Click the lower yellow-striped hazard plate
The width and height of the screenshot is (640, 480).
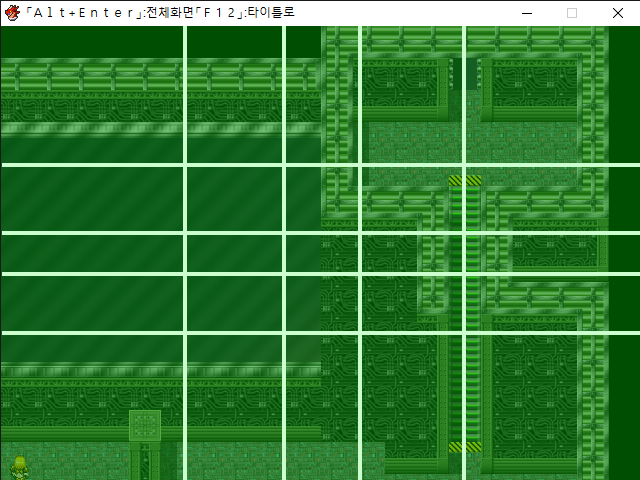tap(465, 447)
